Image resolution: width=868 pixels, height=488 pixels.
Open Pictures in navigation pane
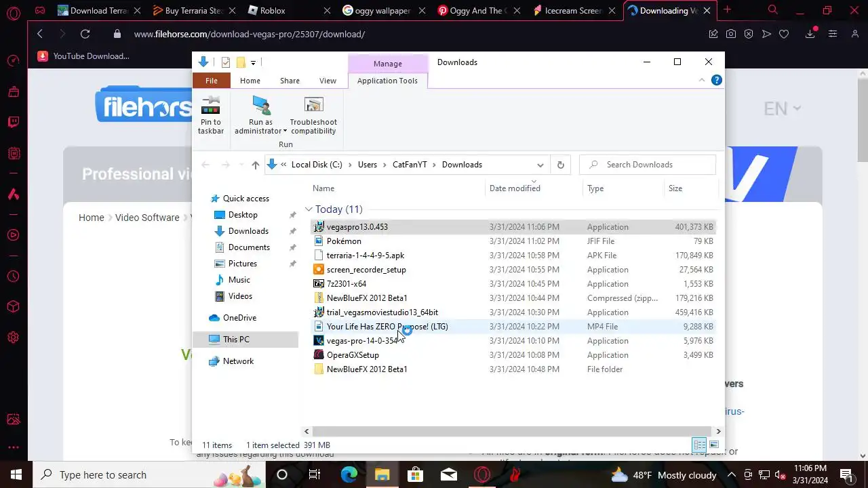(243, 264)
